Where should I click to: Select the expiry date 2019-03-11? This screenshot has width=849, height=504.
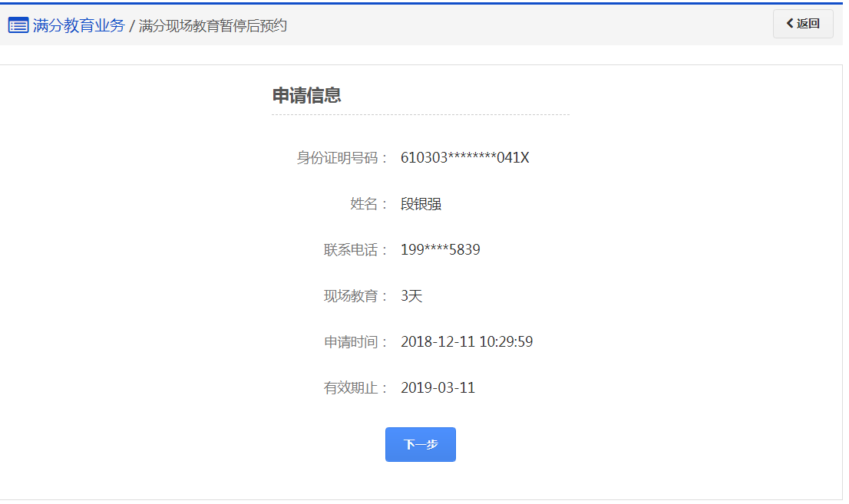tap(438, 388)
